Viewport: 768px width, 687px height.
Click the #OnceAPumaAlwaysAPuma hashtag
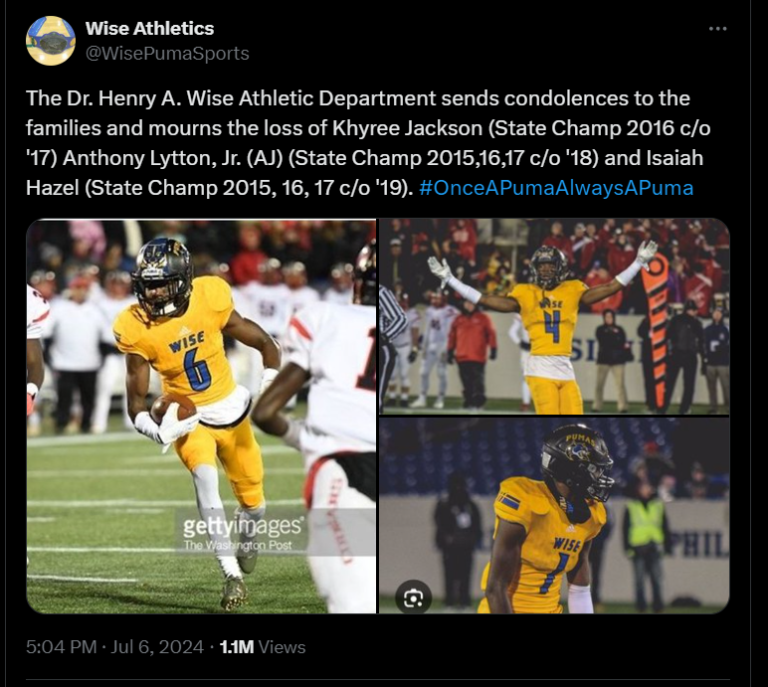[556, 188]
